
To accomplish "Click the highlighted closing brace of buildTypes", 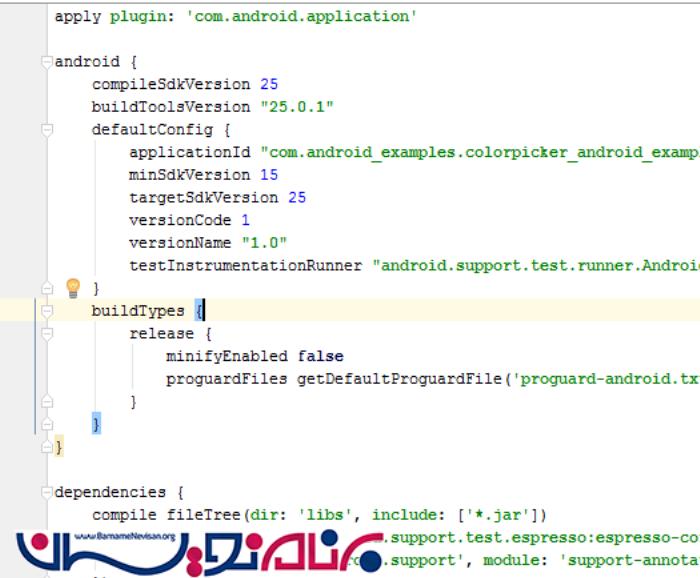I will pos(96,424).
